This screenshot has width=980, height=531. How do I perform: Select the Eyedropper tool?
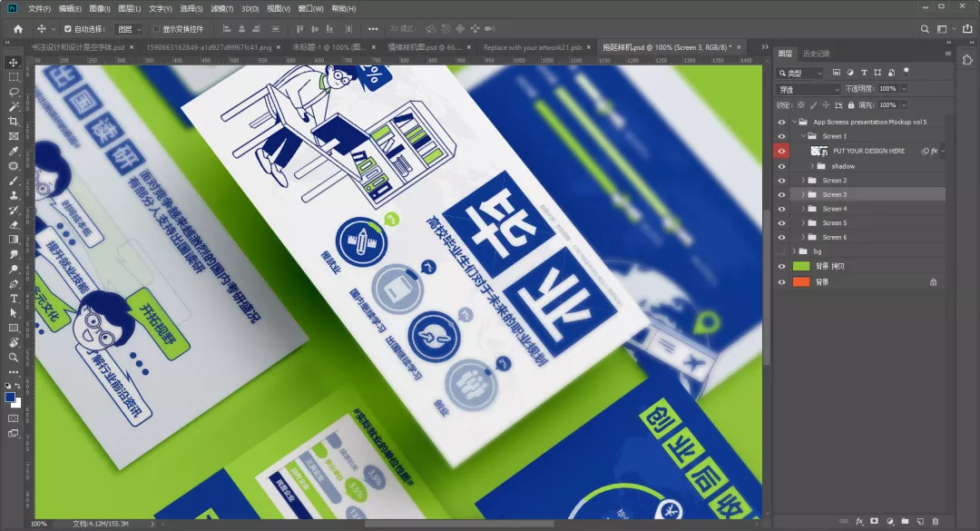point(13,152)
